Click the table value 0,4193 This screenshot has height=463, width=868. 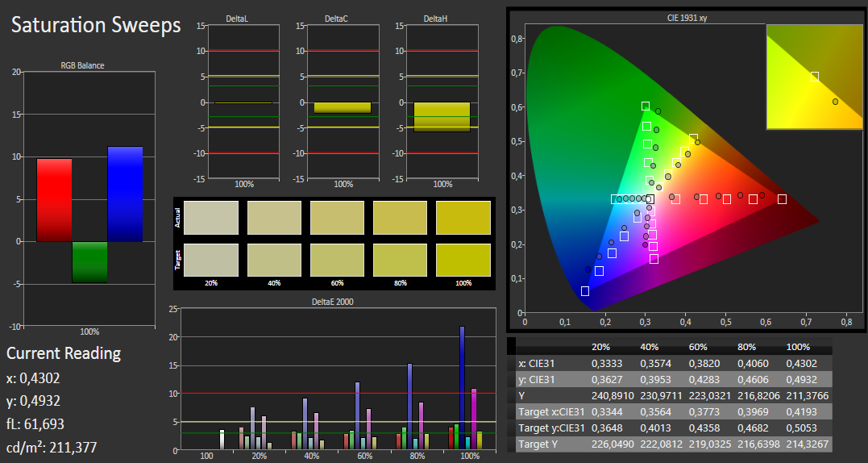pos(802,411)
